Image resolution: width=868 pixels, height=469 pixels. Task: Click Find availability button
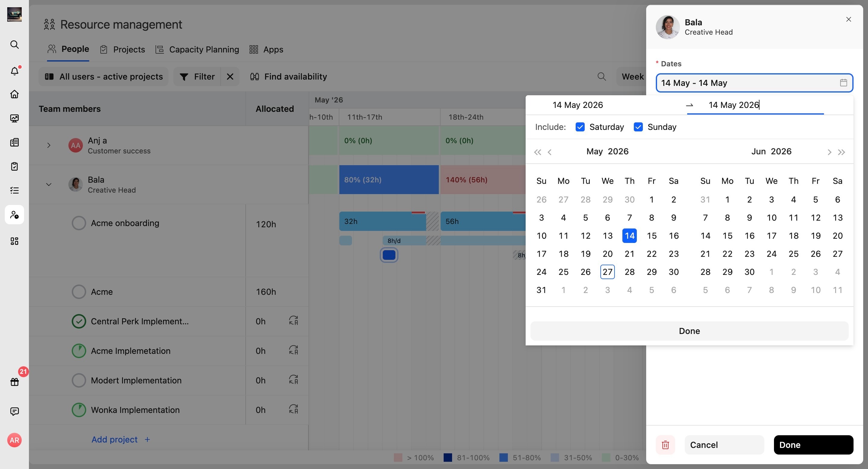point(288,77)
